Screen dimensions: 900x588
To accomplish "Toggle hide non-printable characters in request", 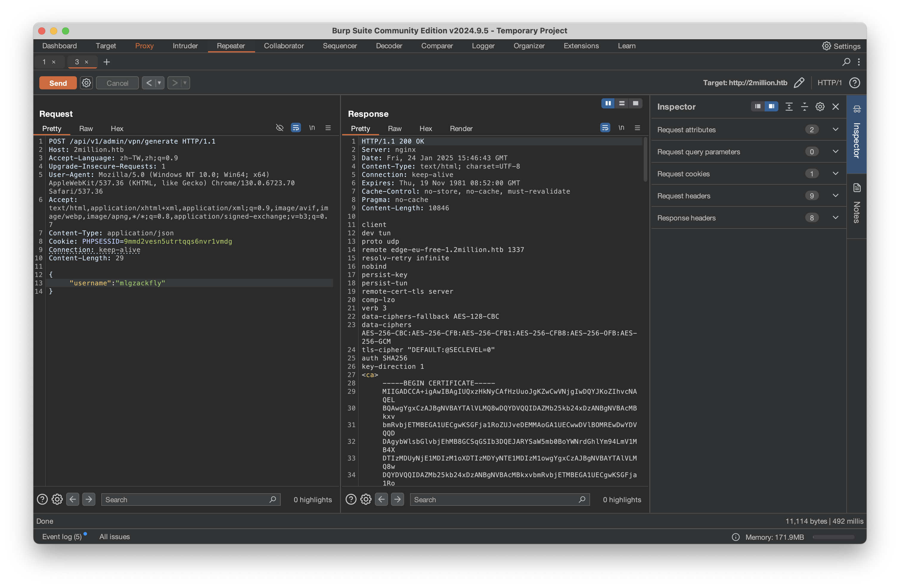I will click(x=280, y=128).
